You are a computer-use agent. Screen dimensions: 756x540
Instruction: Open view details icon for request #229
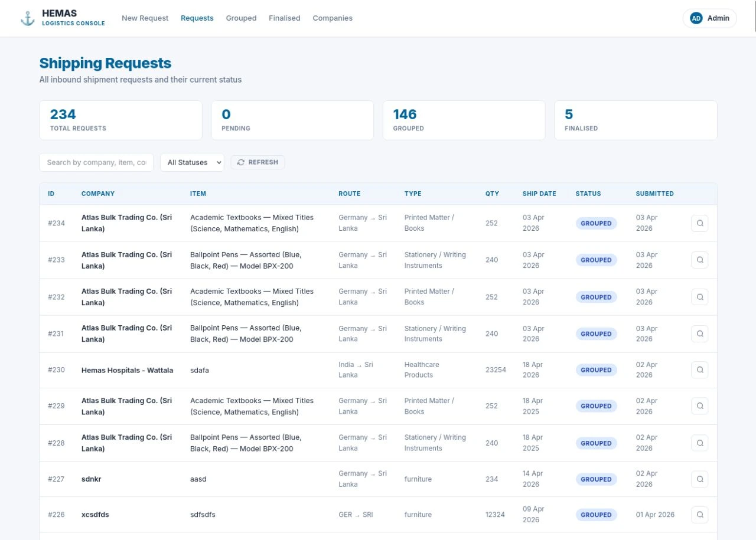(700, 406)
